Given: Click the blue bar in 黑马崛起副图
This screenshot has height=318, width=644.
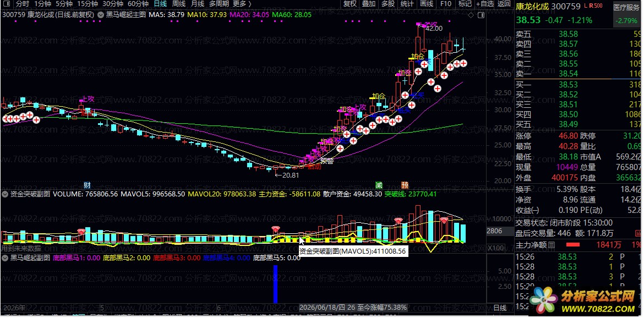Looking at the screenshot, I should pos(276,284).
